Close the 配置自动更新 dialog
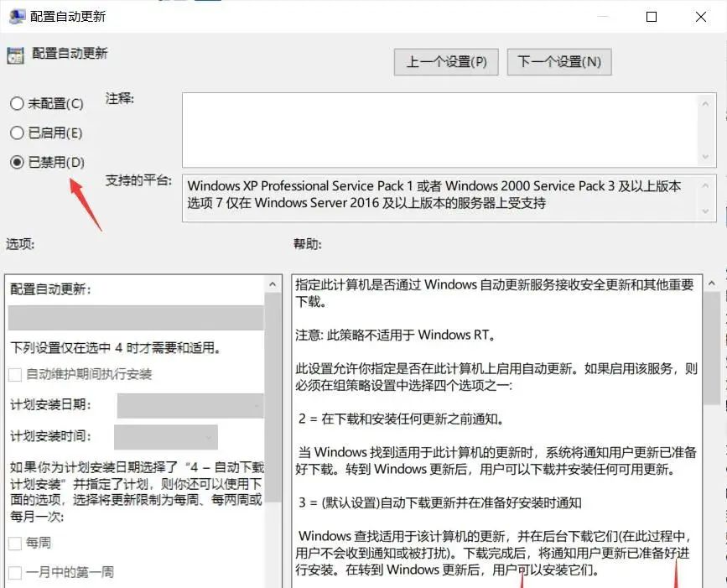Image resolution: width=727 pixels, height=588 pixels. click(700, 17)
